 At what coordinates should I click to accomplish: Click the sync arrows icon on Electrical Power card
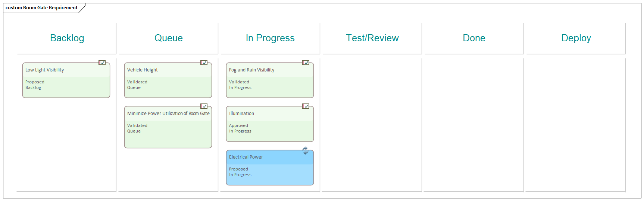click(x=305, y=150)
